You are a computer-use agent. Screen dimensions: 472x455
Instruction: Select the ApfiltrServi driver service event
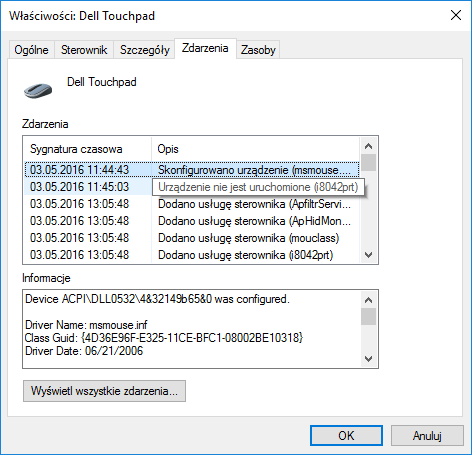click(192, 204)
